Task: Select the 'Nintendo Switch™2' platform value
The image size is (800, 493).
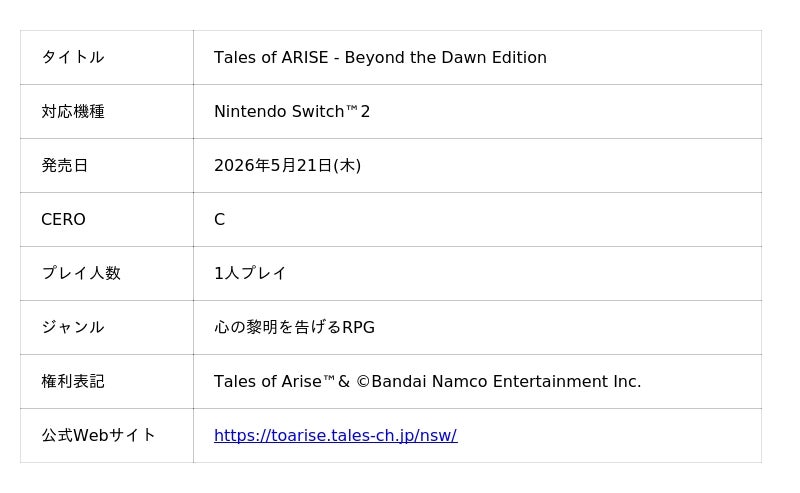Action: pos(292,112)
